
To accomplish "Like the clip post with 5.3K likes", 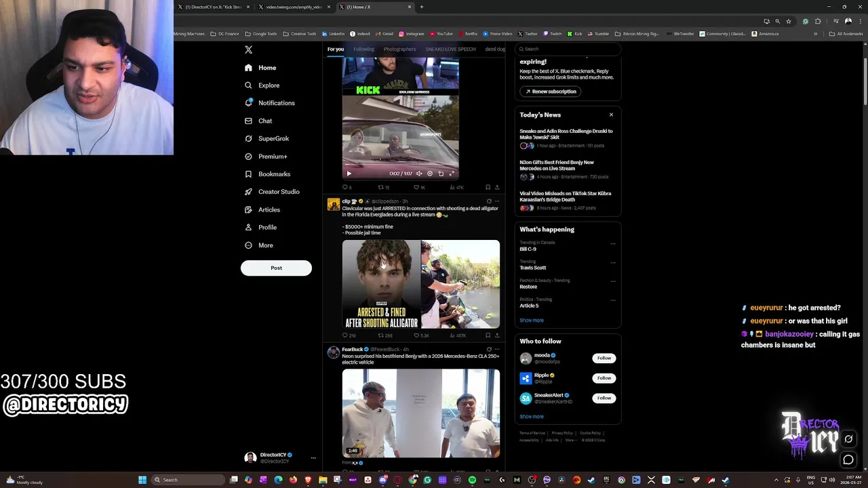I will [x=421, y=335].
